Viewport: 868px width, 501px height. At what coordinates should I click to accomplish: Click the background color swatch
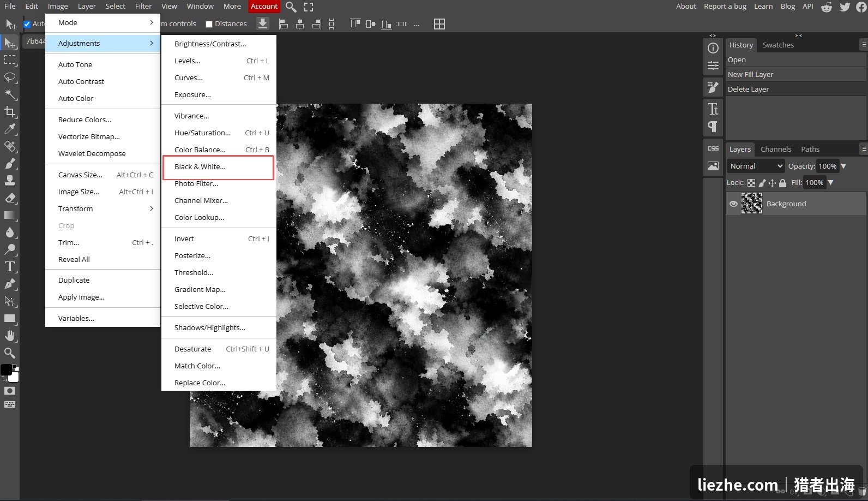click(15, 378)
